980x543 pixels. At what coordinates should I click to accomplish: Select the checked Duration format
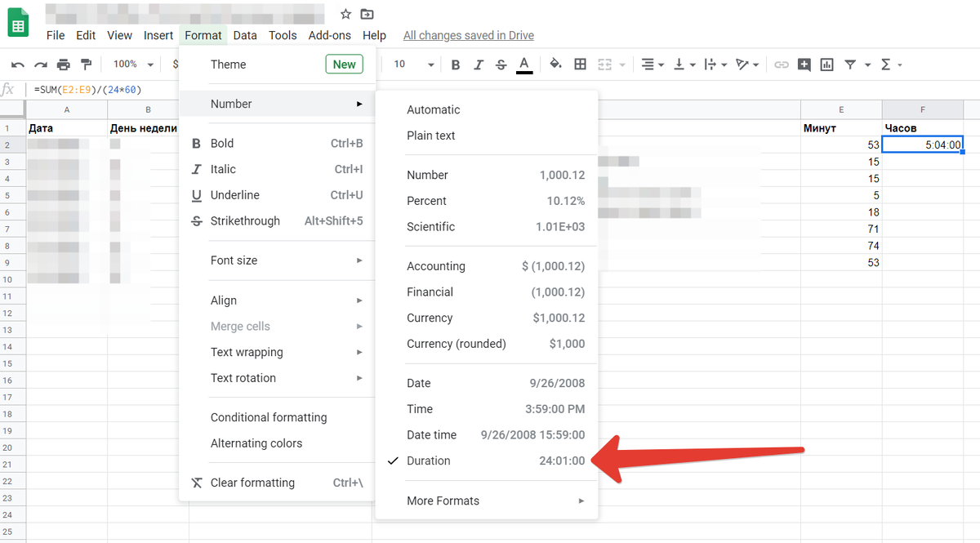coord(487,461)
